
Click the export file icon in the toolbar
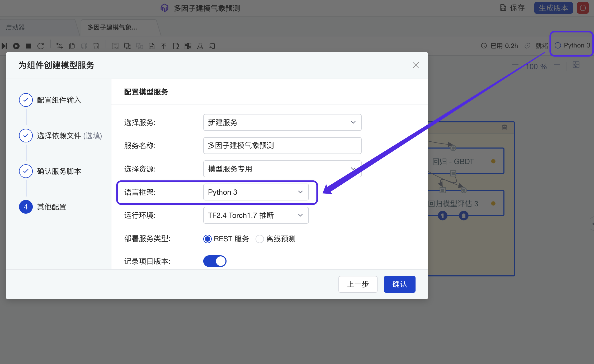click(176, 46)
